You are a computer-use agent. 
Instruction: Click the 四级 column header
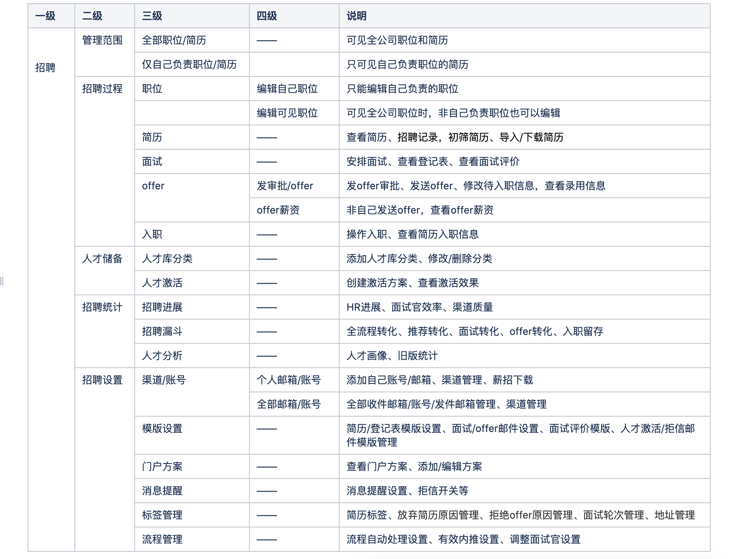(x=294, y=16)
